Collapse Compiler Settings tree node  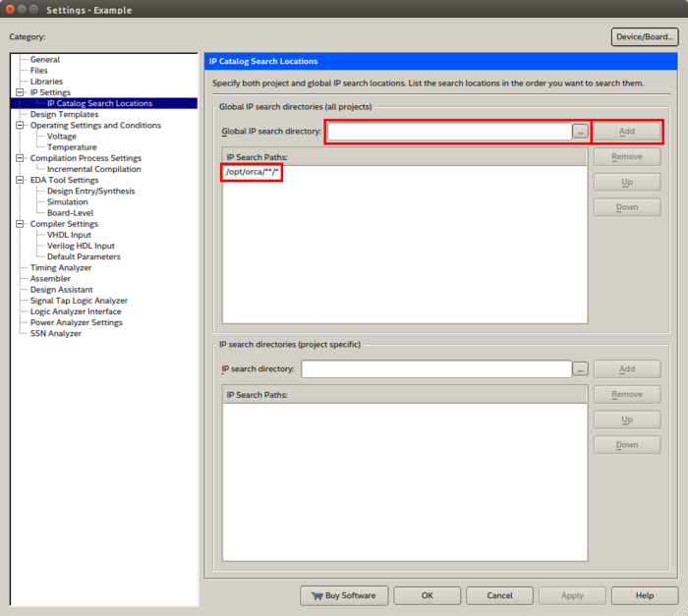[20, 224]
